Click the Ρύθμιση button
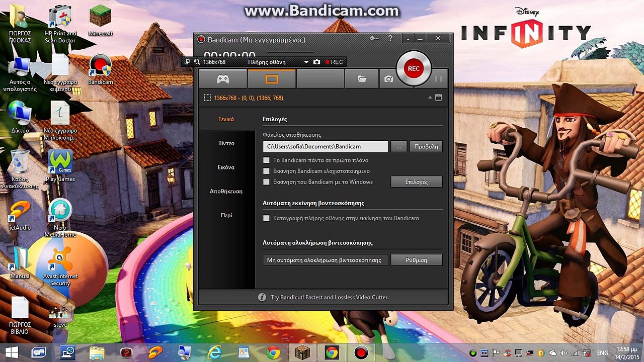Viewport: 644px width, 362px height. (417, 260)
